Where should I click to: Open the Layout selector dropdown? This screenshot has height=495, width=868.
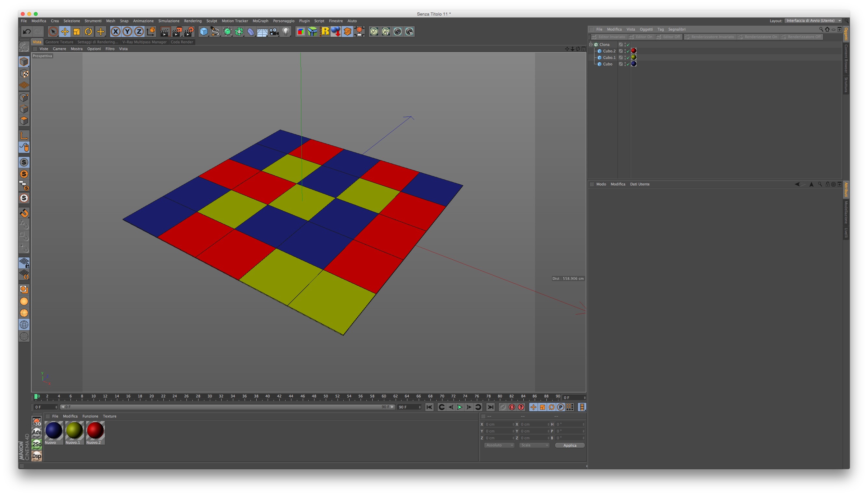[813, 21]
